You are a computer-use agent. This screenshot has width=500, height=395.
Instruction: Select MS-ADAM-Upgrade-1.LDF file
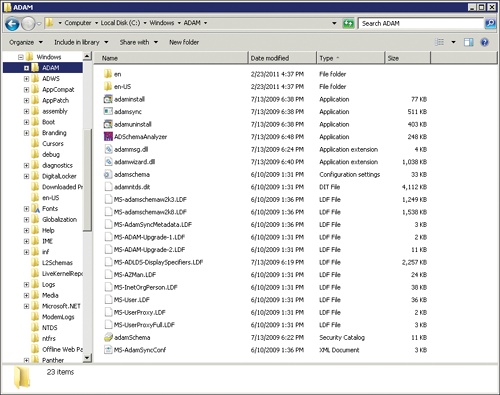coord(149,237)
